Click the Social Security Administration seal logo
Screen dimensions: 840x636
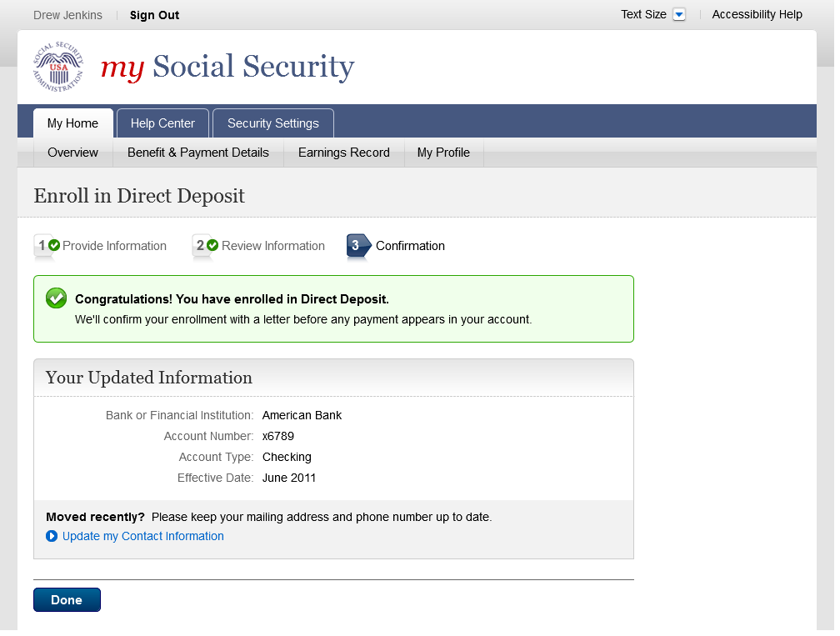tap(58, 67)
